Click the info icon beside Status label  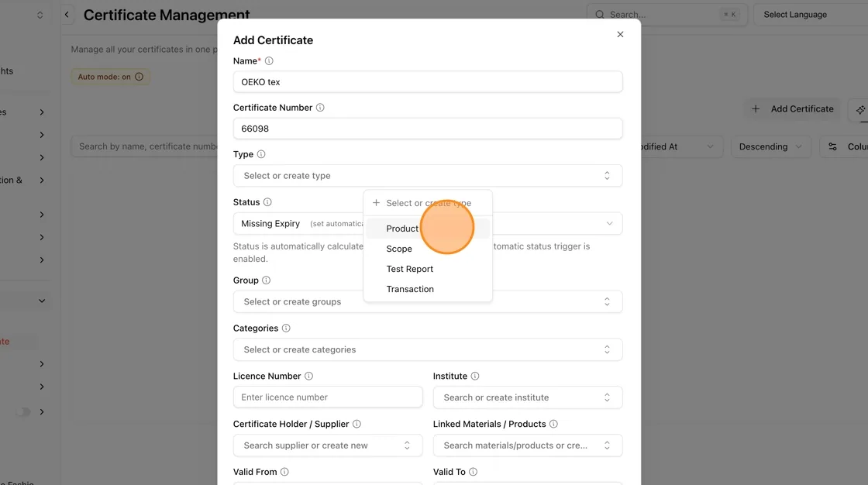click(267, 202)
